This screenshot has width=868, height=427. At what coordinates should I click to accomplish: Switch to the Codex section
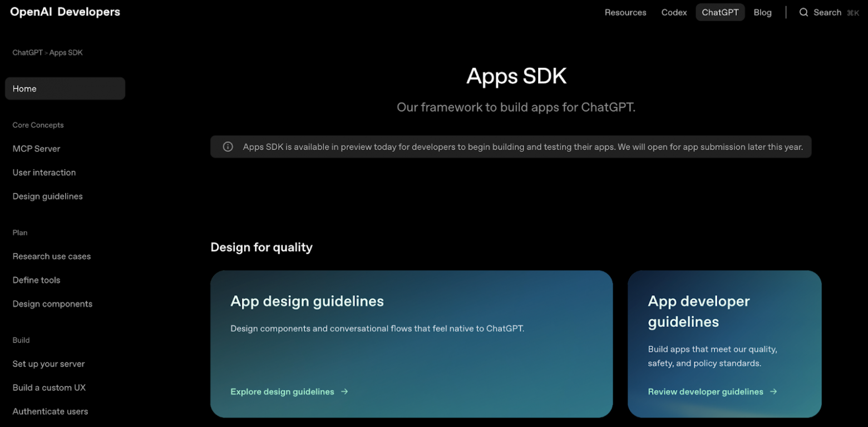click(674, 12)
